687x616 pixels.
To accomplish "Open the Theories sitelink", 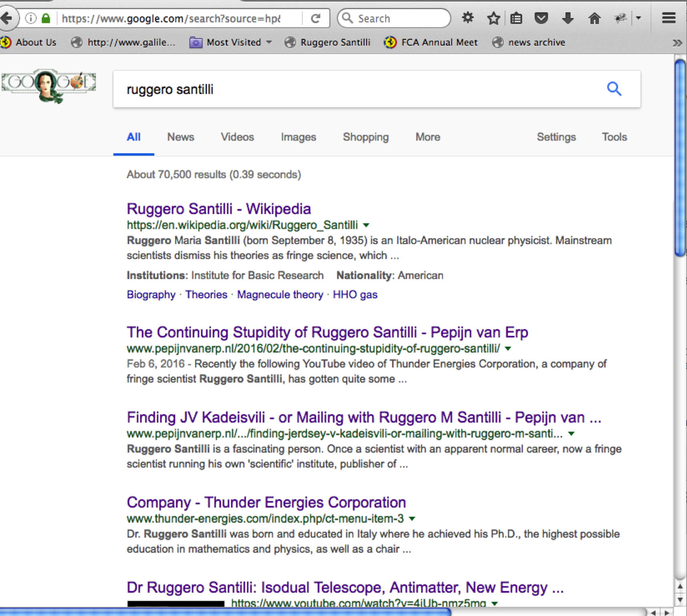I will [x=206, y=295].
